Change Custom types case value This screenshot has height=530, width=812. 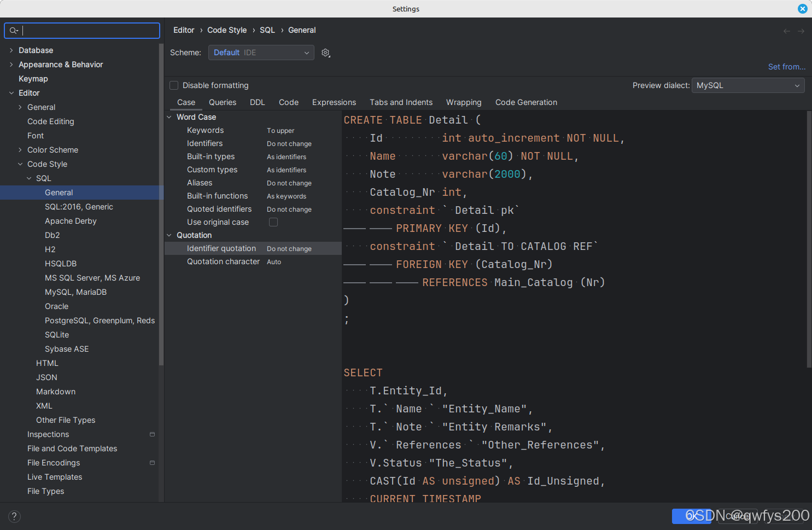287,170
